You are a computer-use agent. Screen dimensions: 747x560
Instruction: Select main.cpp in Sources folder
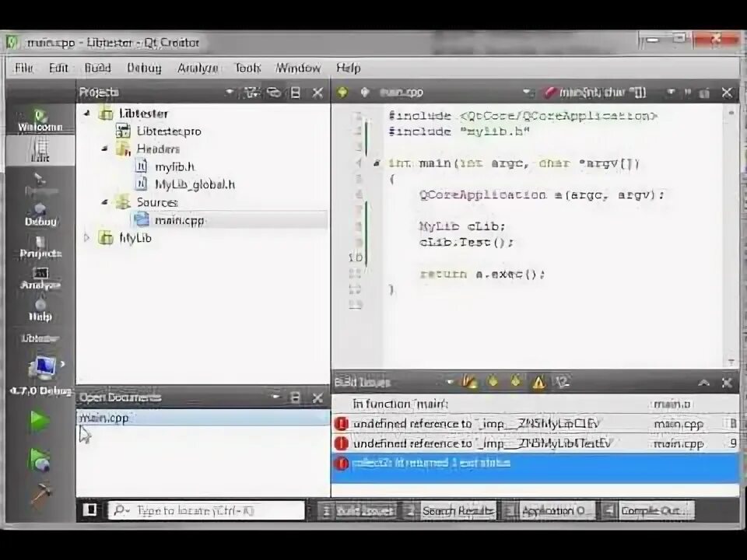pyautogui.click(x=179, y=220)
